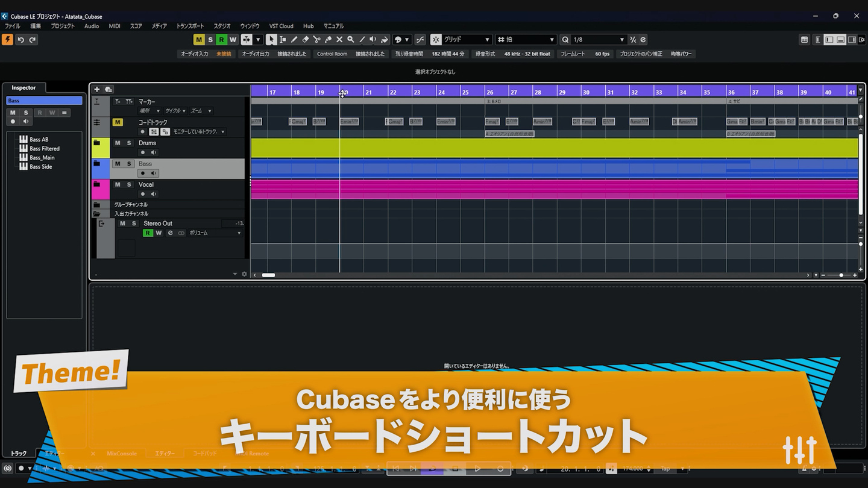The width and height of the screenshot is (868, 488).
Task: Select the Draw pencil tool
Action: pyautogui.click(x=294, y=40)
